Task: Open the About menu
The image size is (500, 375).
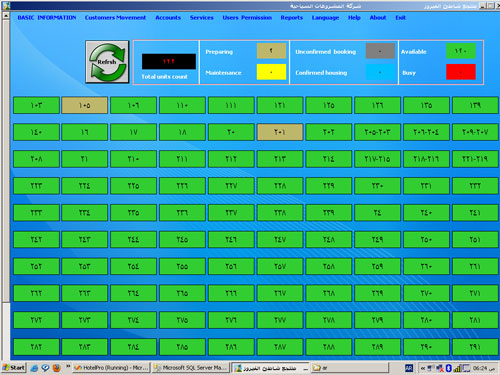Action: [378, 18]
